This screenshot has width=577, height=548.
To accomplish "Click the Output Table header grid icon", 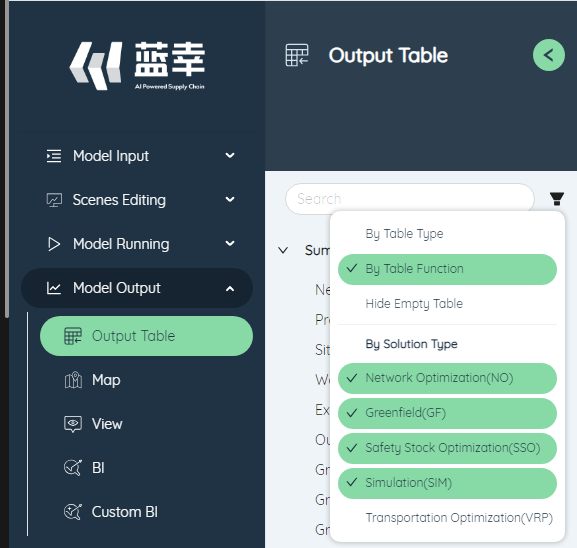I will point(297,55).
